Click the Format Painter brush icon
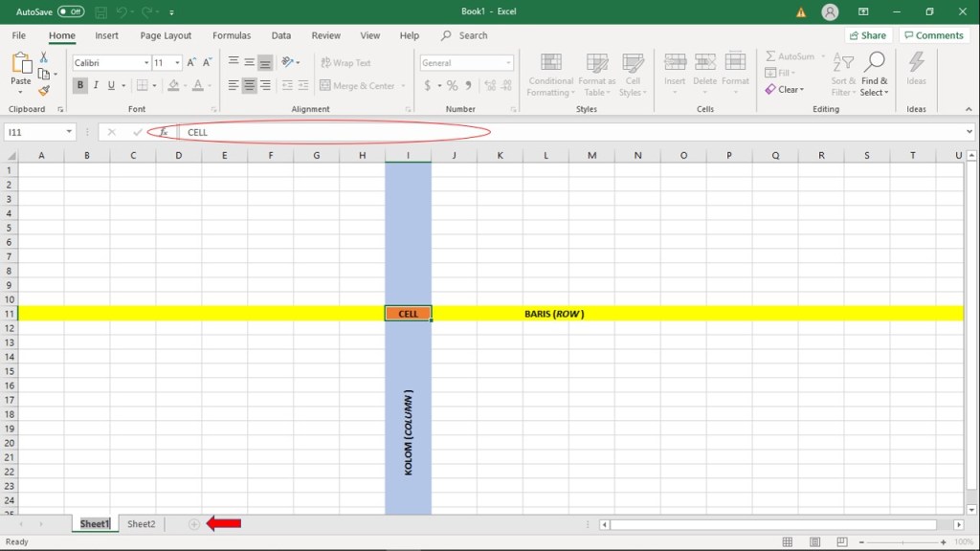 (x=43, y=91)
